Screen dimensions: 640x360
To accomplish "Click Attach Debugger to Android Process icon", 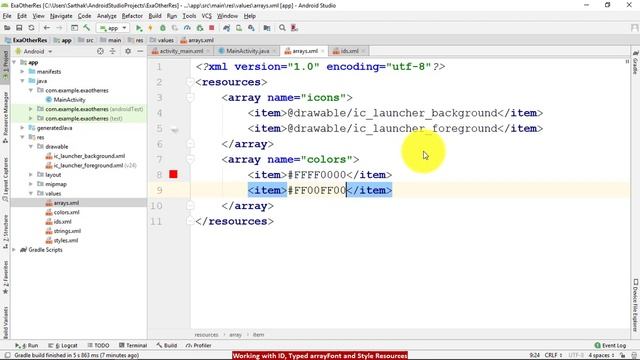I will coord(200,28).
